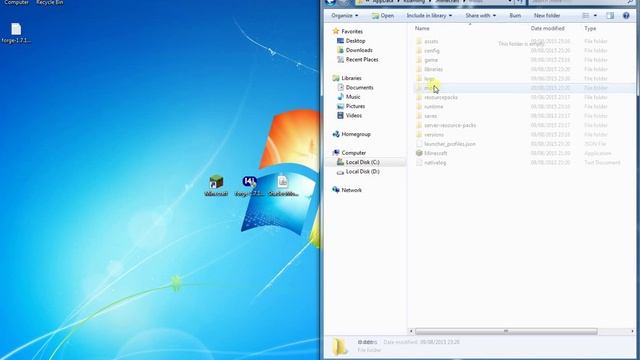Sort by the Name column header
Viewport: 640px width, 360px height.
422,28
